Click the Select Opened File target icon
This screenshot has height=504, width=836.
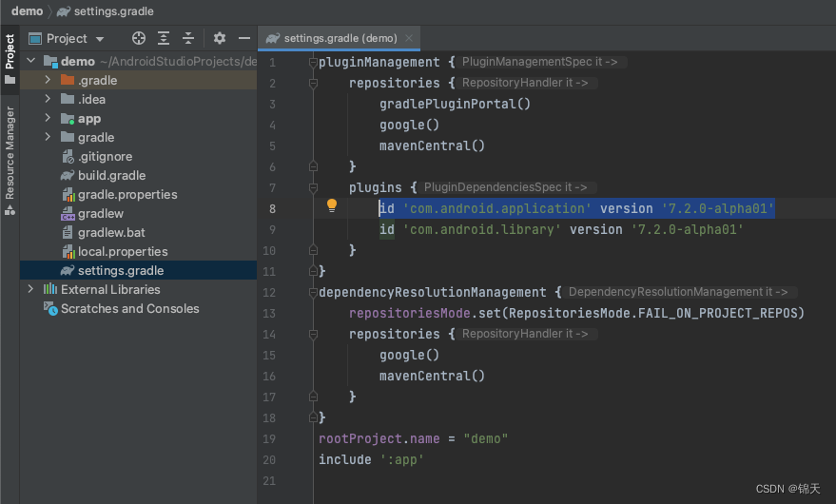(x=139, y=38)
